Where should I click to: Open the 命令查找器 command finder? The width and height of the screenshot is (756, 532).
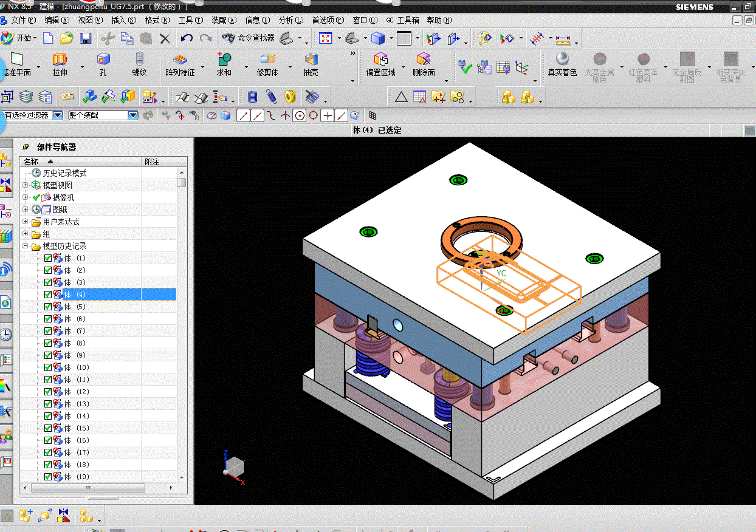[248, 38]
